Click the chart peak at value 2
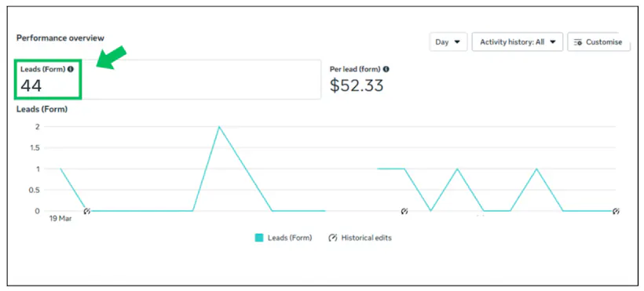The image size is (644, 291). tap(219, 127)
